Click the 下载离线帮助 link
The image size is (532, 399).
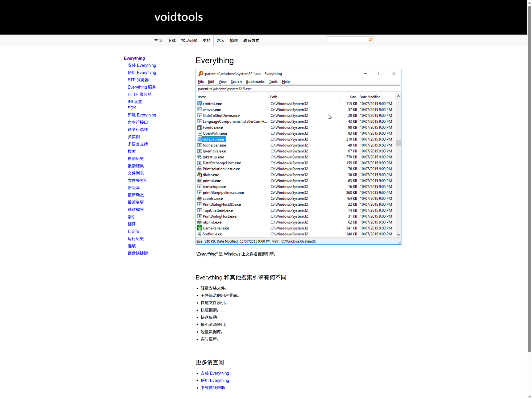[213, 388]
